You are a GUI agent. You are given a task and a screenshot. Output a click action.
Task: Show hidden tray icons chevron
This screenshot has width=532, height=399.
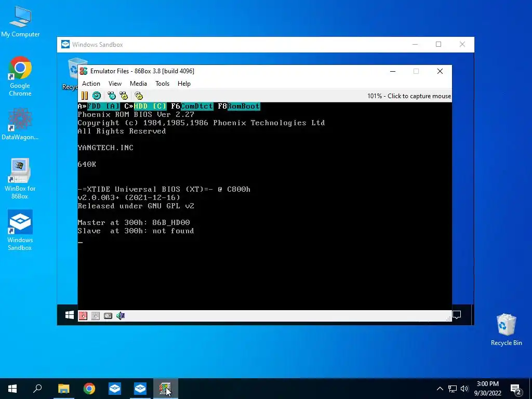coord(440,389)
